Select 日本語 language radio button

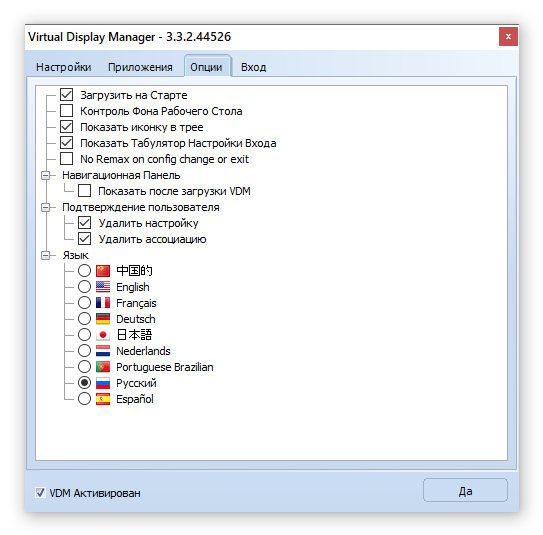84,335
